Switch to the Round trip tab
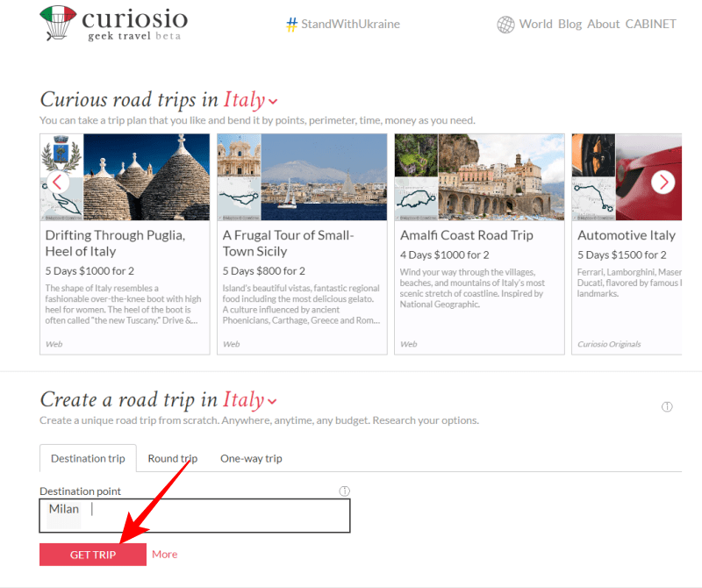The height and width of the screenshot is (588, 702). pos(173,458)
